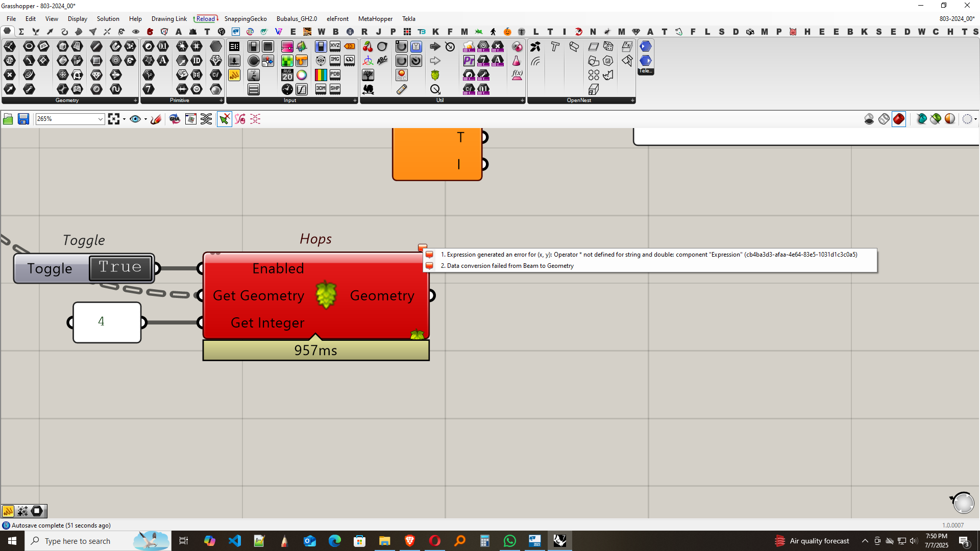
Task: Click the GHA reload icon in canvas toolbar
Action: click(x=175, y=119)
